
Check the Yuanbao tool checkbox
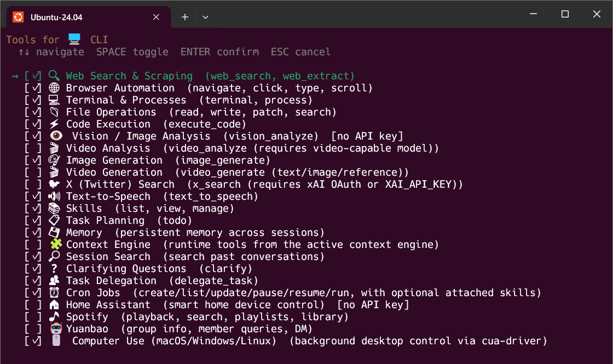[33, 329]
